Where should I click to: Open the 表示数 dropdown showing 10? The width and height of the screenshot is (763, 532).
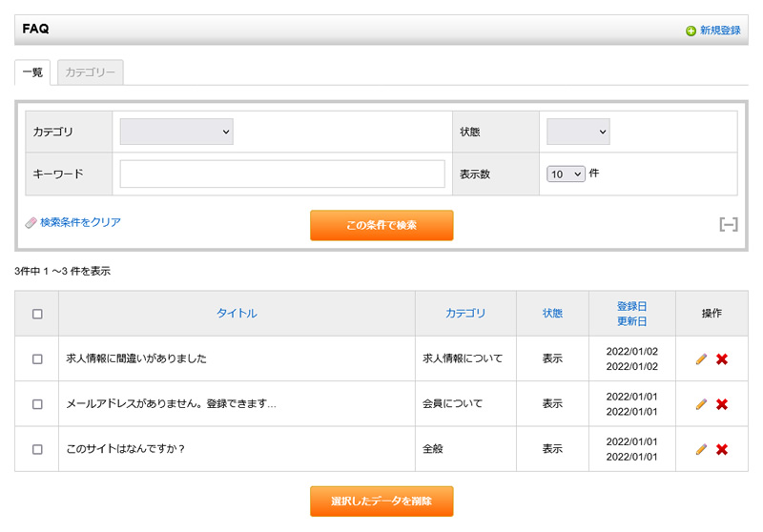pyautogui.click(x=566, y=174)
